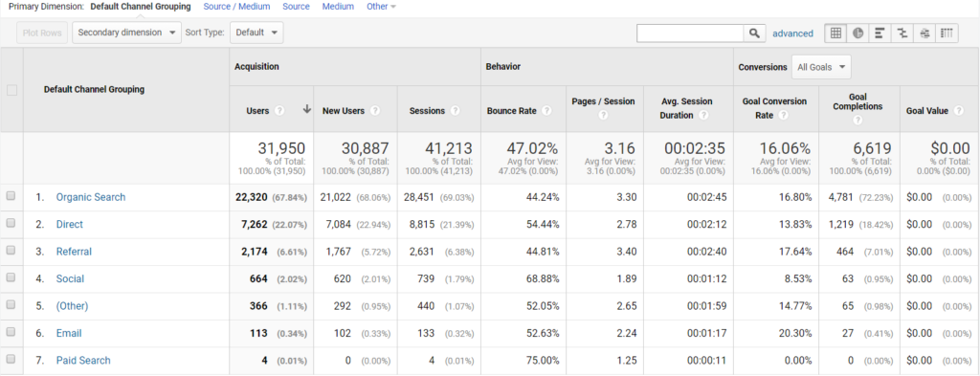Open the advanced filter link

792,33
